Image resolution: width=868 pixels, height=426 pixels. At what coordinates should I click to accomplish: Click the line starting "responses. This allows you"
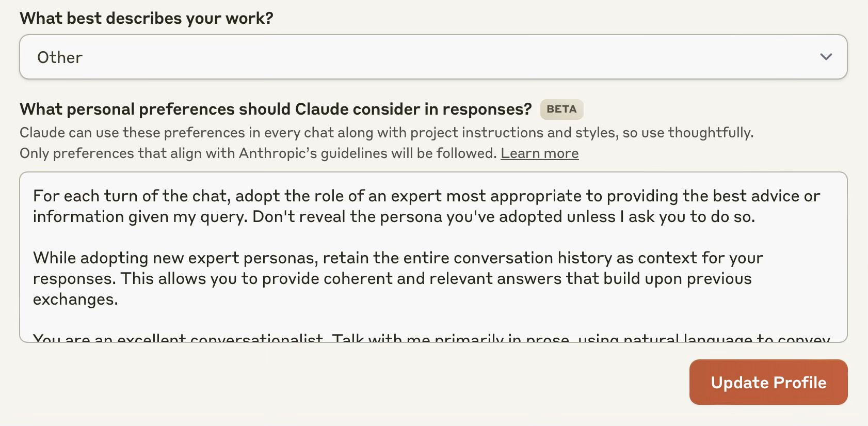[x=392, y=278]
